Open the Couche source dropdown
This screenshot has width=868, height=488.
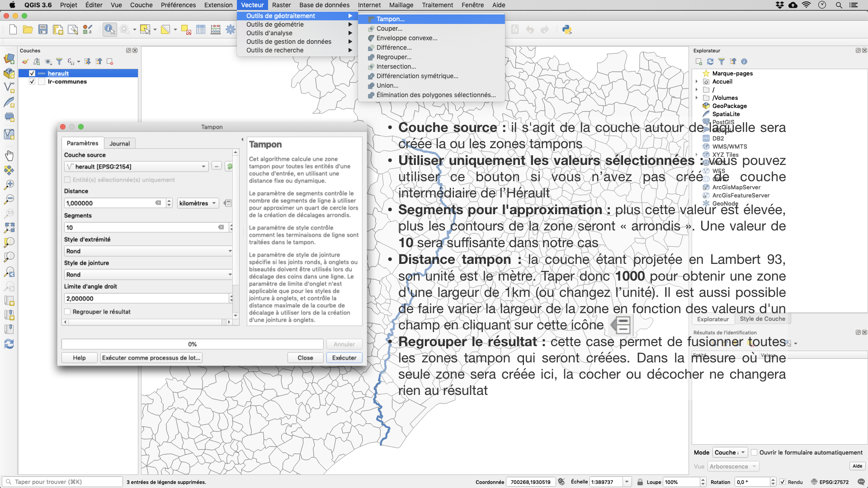click(x=136, y=167)
